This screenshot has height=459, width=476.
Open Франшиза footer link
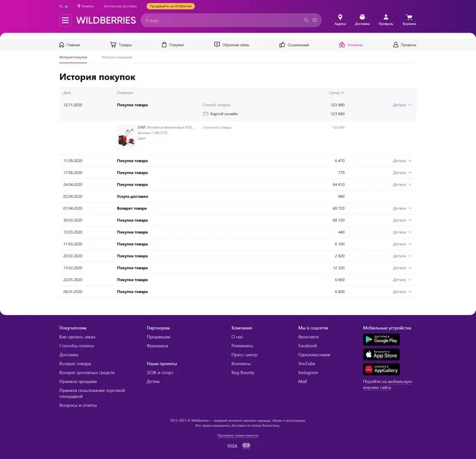point(157,345)
